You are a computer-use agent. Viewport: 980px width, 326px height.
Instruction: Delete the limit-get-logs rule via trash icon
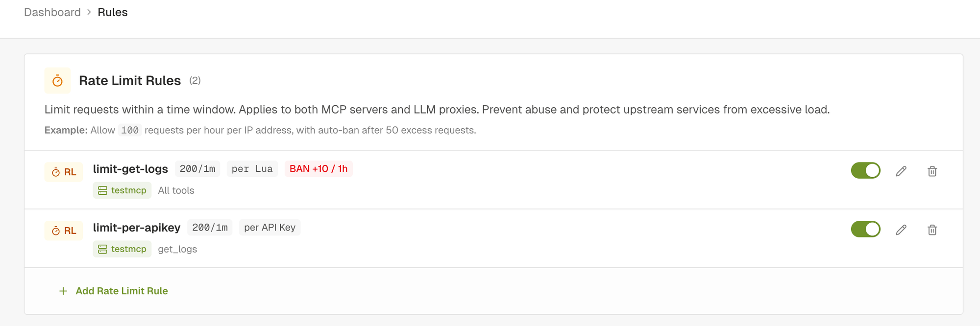pos(932,171)
